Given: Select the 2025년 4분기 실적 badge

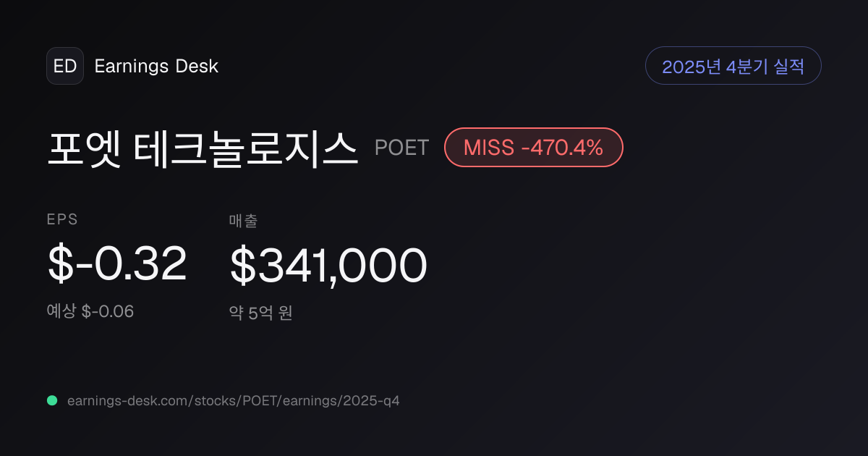Looking at the screenshot, I should (733, 66).
